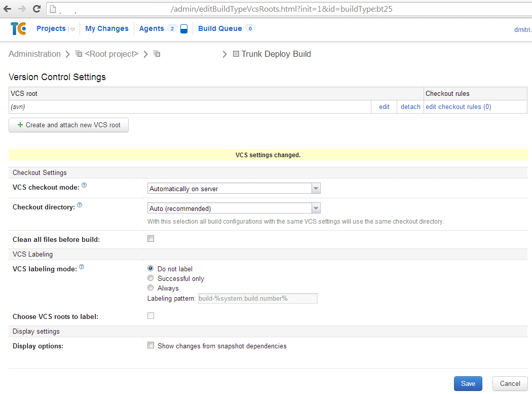This screenshot has width=532, height=394.
Task: Click the unnamed project icon in breadcrumb
Action: coord(157,54)
